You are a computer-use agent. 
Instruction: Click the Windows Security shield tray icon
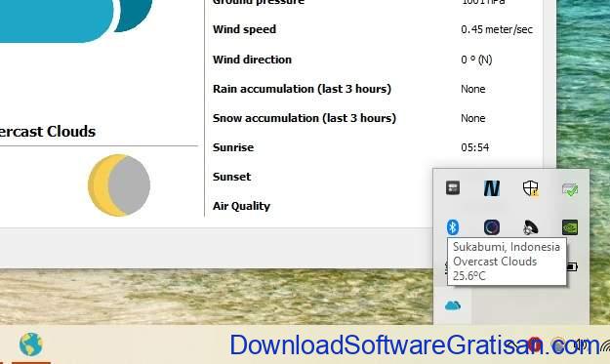point(531,188)
